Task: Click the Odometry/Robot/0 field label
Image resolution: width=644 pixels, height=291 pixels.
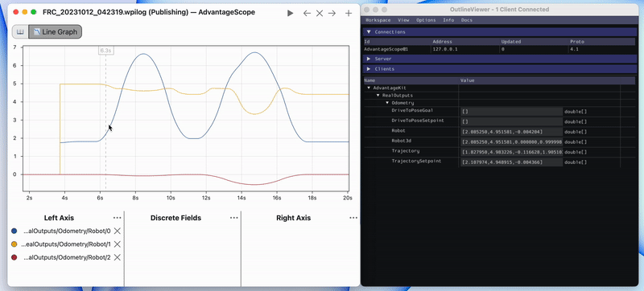Action: pos(67,232)
